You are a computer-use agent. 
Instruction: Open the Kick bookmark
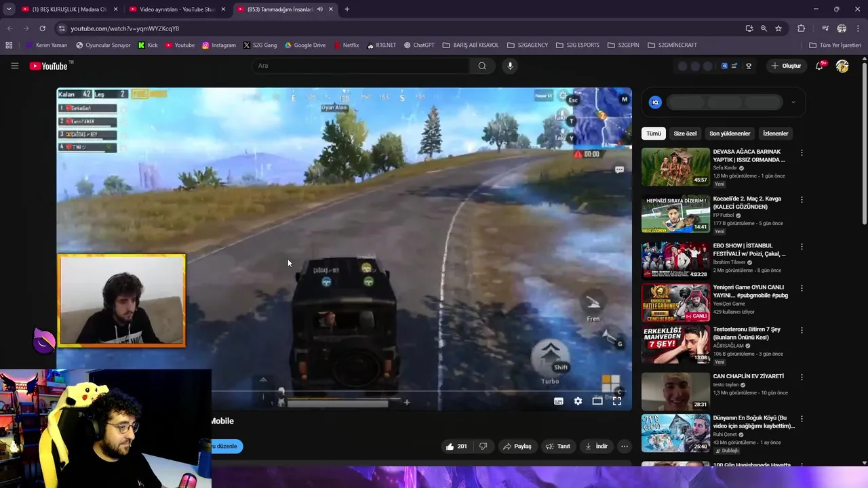(148, 45)
